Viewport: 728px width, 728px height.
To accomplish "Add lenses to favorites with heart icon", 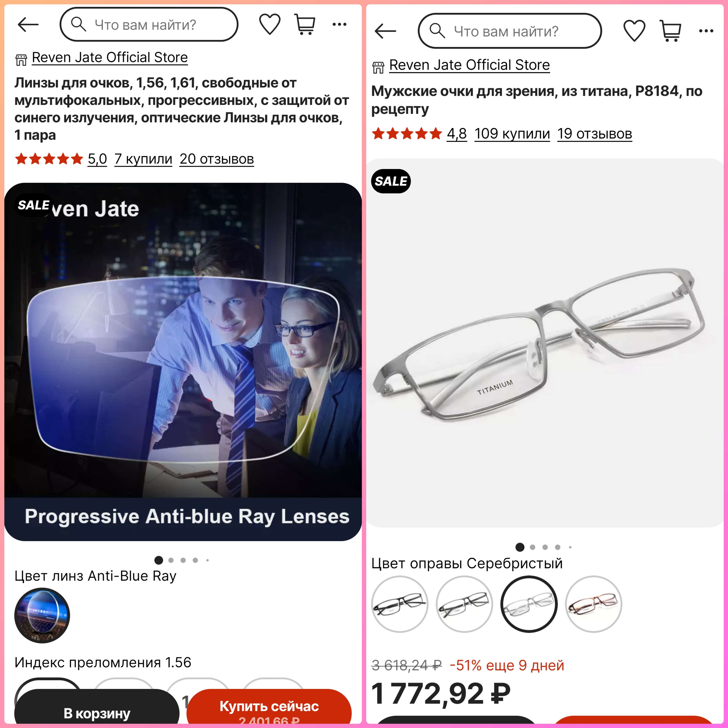I will coord(270,25).
